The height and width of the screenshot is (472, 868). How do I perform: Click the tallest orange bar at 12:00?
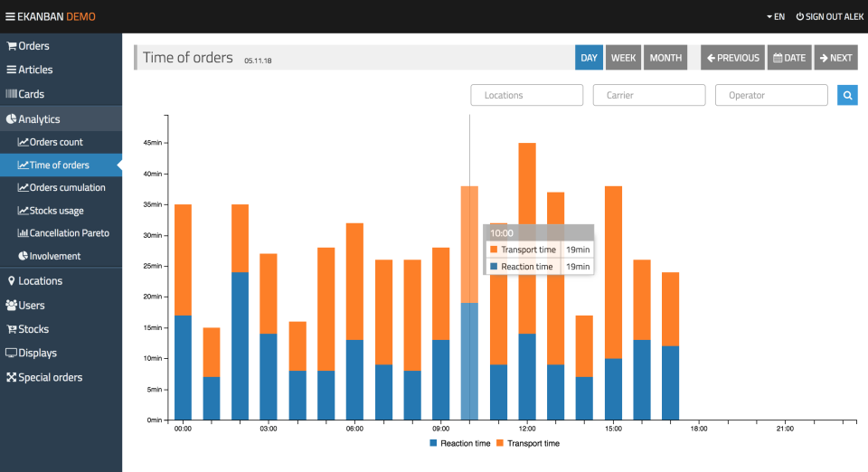coord(527,238)
